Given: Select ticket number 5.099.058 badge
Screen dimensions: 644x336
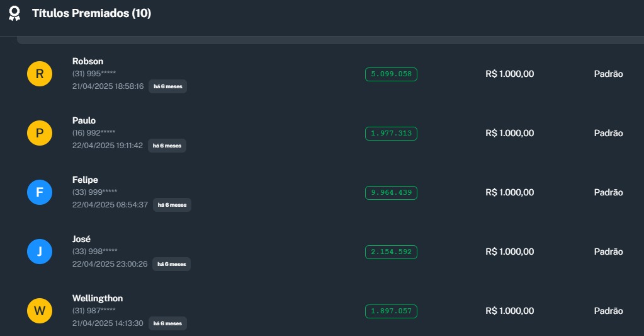Looking at the screenshot, I should [391, 74].
